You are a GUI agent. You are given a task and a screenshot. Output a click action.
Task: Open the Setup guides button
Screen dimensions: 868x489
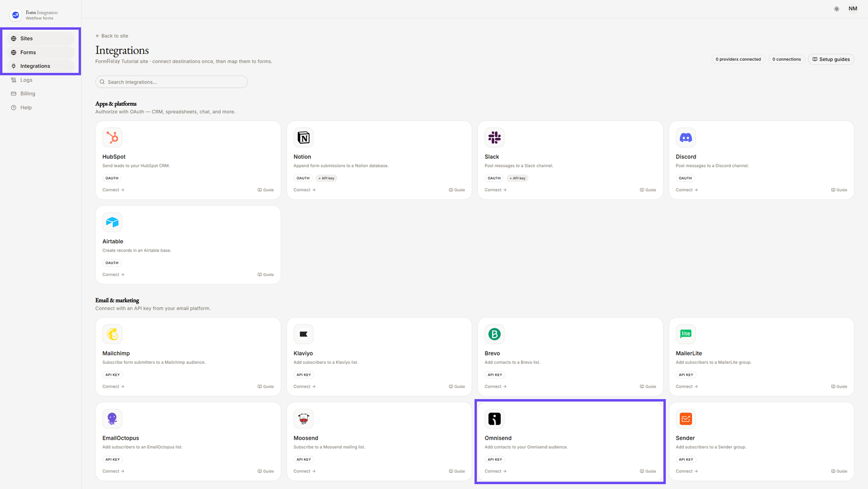coord(831,59)
